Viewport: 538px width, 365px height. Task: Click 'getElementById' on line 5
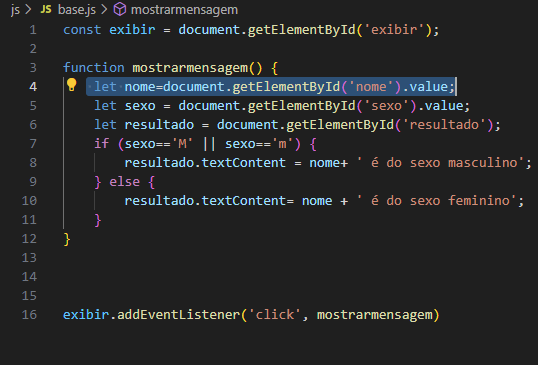(x=301, y=106)
